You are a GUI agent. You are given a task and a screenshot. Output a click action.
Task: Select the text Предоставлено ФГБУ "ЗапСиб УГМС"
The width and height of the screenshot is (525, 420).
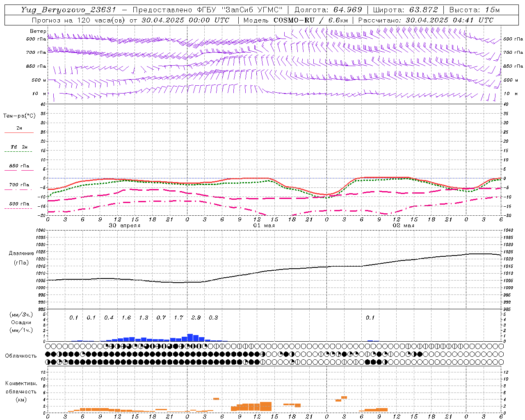208,10
